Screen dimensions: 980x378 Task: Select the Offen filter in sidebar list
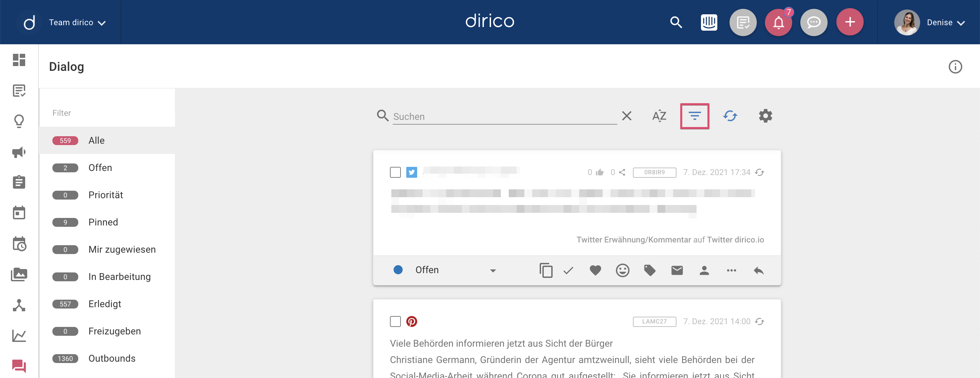coord(107,168)
